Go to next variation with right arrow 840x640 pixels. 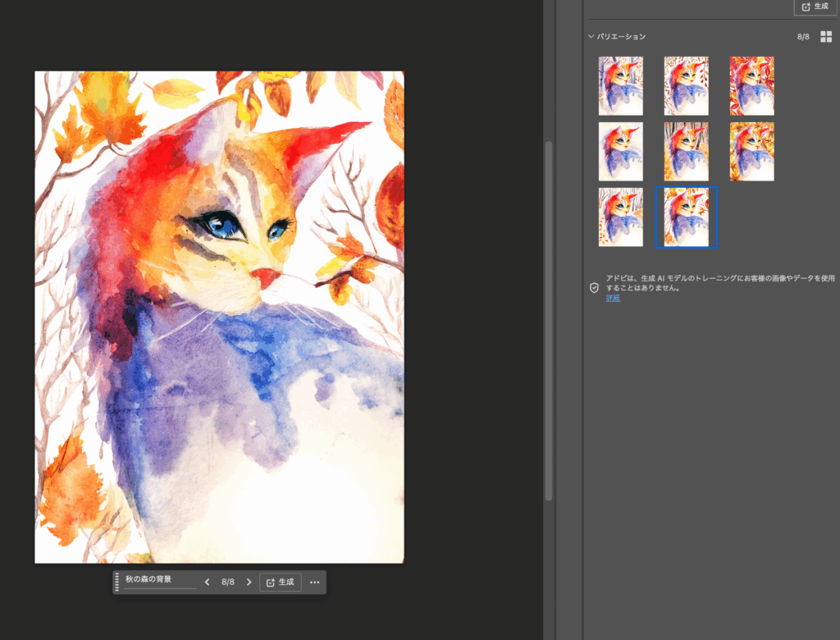pyautogui.click(x=249, y=583)
